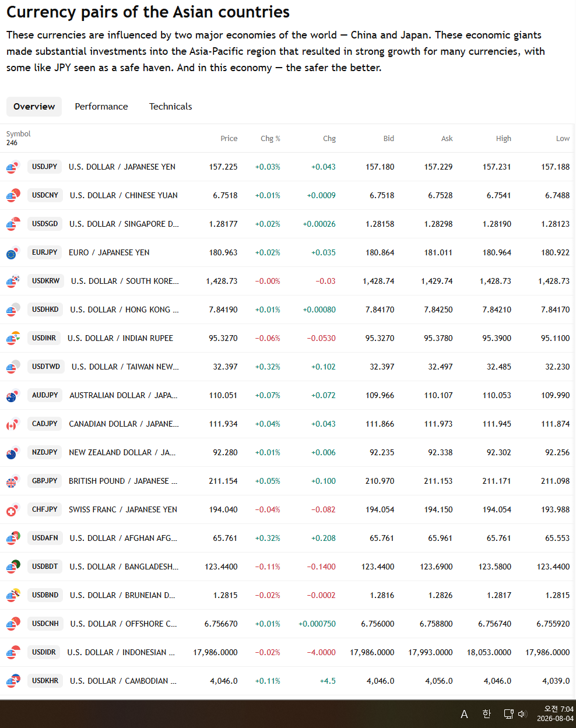Screen dimensions: 576x728
Task: Click the USDCNH flag icon
Action: [13, 624]
